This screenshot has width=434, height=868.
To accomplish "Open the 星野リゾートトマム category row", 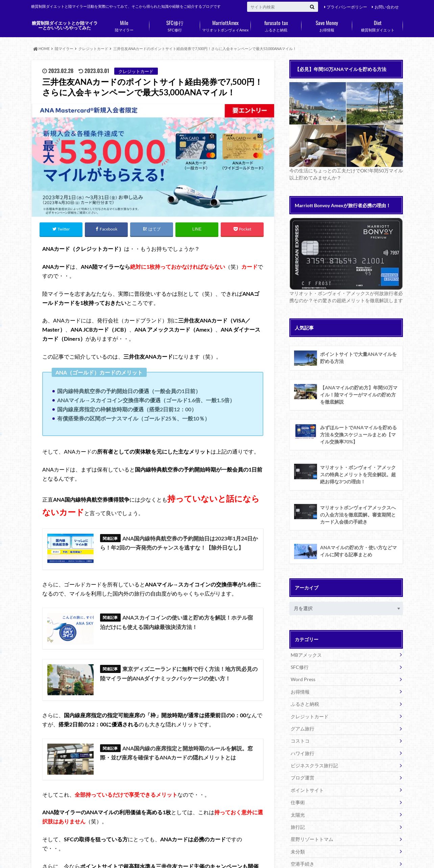I will pos(346,839).
